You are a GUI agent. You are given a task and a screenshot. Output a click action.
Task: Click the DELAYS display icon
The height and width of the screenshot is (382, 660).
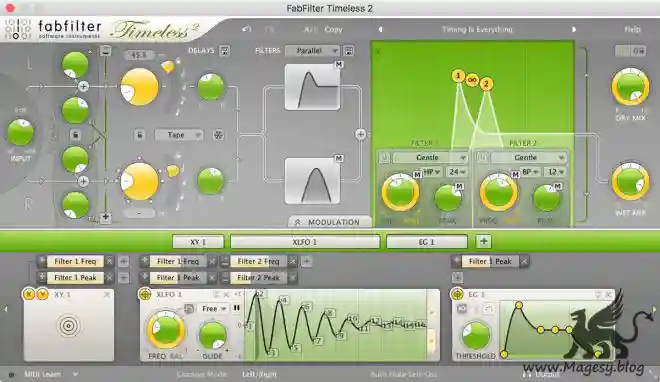coord(225,51)
